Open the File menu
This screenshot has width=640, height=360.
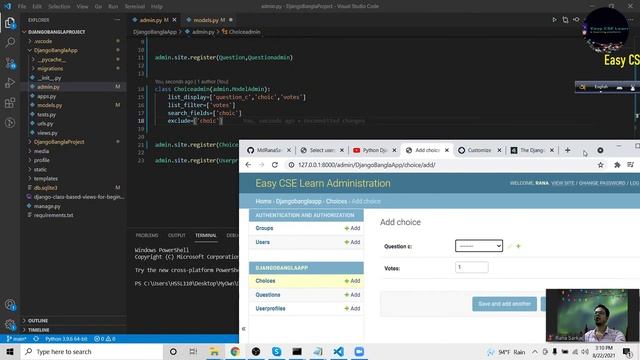pos(22,7)
